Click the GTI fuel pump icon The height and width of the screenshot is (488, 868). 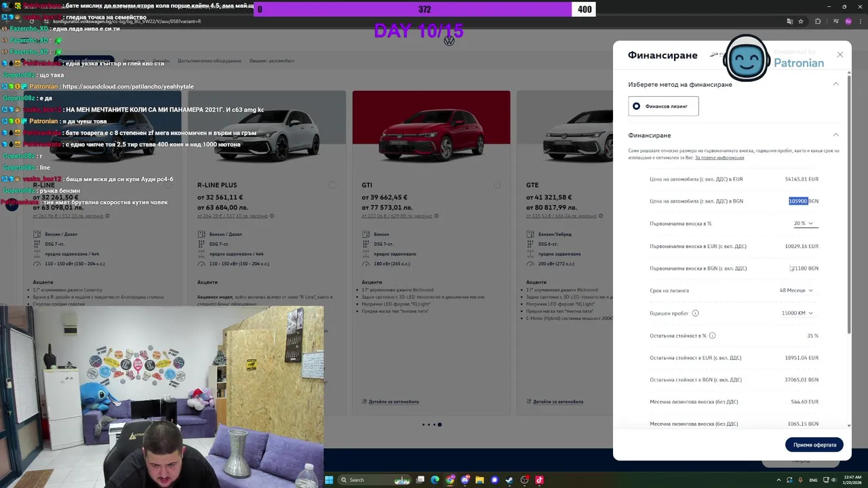366,235
